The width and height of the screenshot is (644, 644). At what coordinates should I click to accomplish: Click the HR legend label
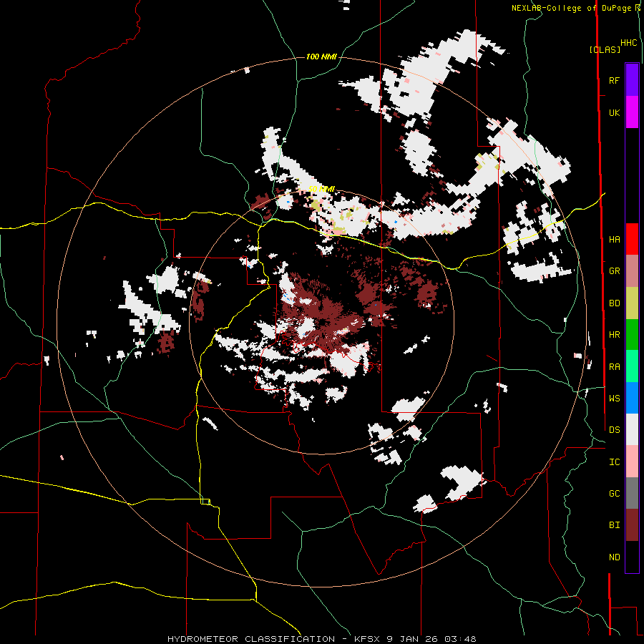pyautogui.click(x=615, y=335)
